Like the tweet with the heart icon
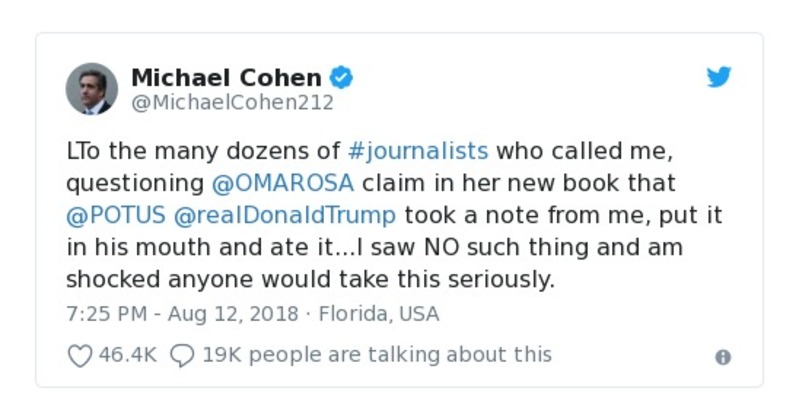 79,355
